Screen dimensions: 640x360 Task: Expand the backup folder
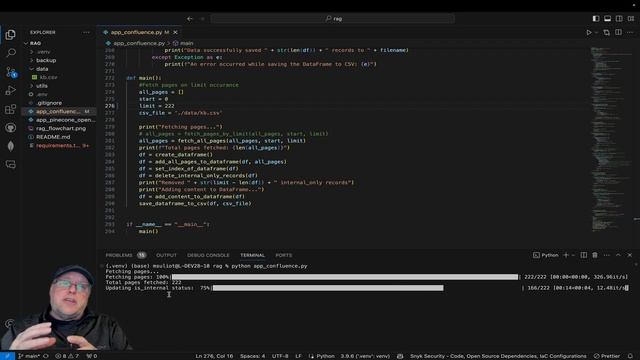click(x=46, y=60)
